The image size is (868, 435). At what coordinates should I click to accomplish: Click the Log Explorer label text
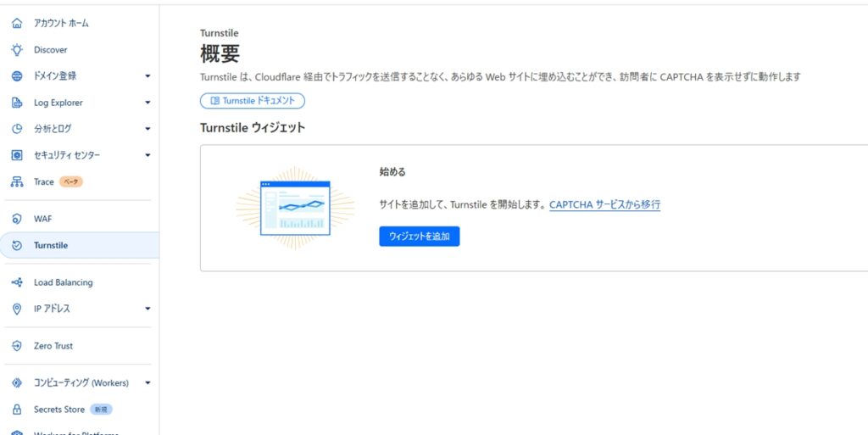tap(58, 103)
